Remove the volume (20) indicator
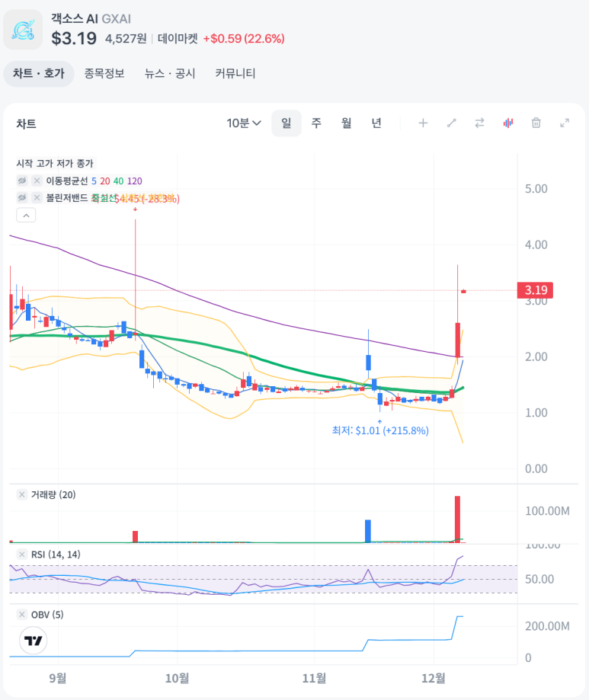This screenshot has height=700, width=589. 21,494
